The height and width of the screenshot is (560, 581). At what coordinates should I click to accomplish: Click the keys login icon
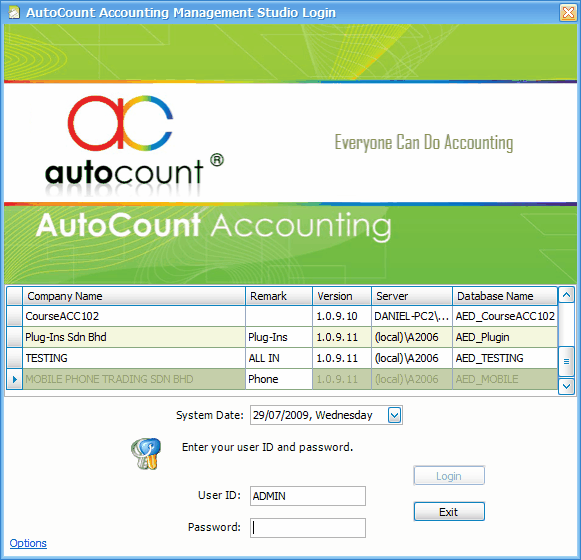146,453
